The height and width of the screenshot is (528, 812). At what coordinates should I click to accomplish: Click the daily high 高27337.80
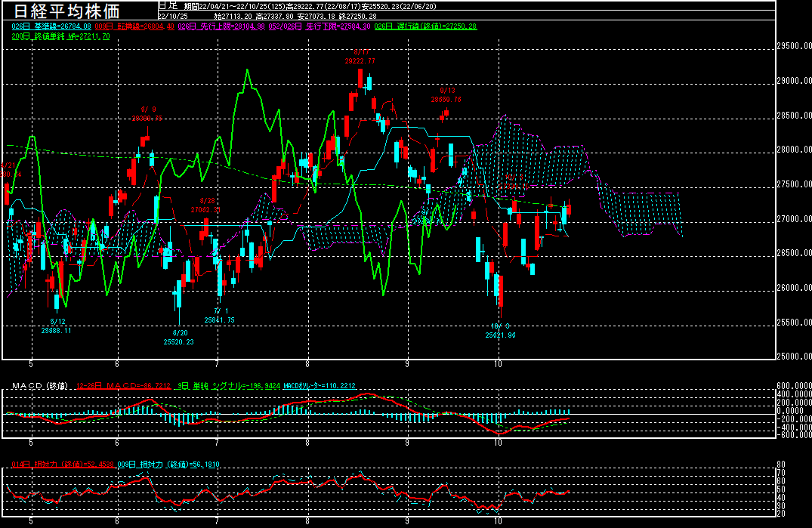(x=274, y=16)
